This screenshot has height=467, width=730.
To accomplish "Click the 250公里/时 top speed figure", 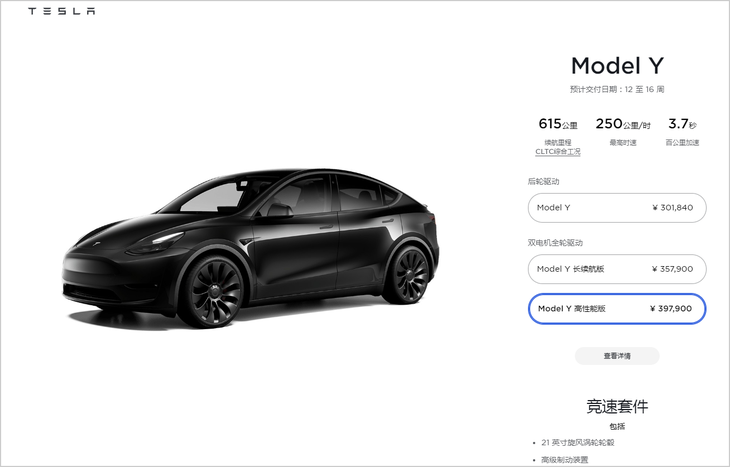I will [623, 124].
